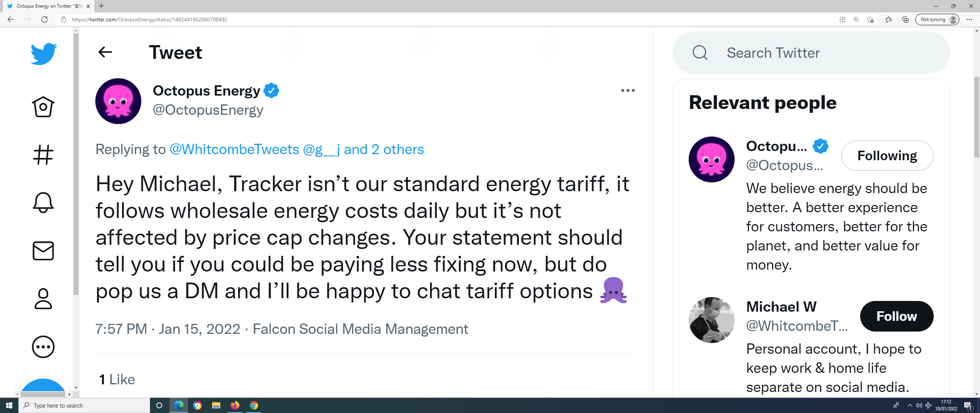The image size is (980, 413).
Task: Follow Michael W
Action: 897,316
